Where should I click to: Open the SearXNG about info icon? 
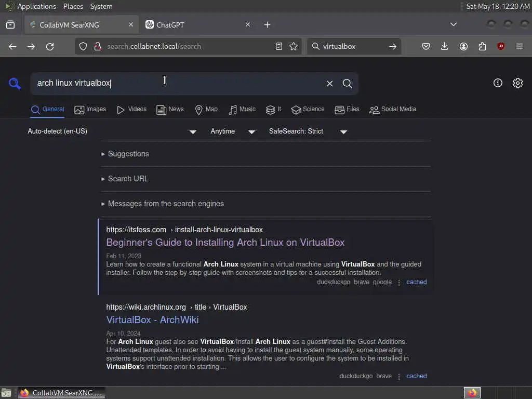[x=498, y=83]
